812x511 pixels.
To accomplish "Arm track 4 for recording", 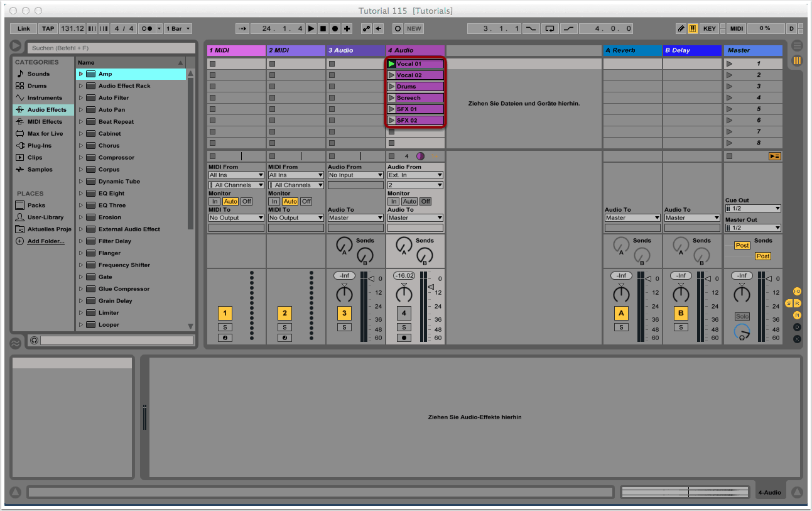I will click(404, 338).
